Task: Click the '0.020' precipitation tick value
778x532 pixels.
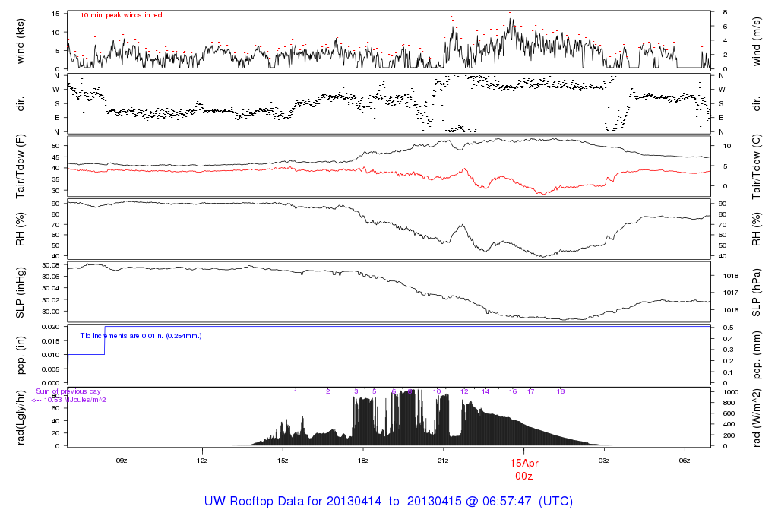Action: coord(51,327)
